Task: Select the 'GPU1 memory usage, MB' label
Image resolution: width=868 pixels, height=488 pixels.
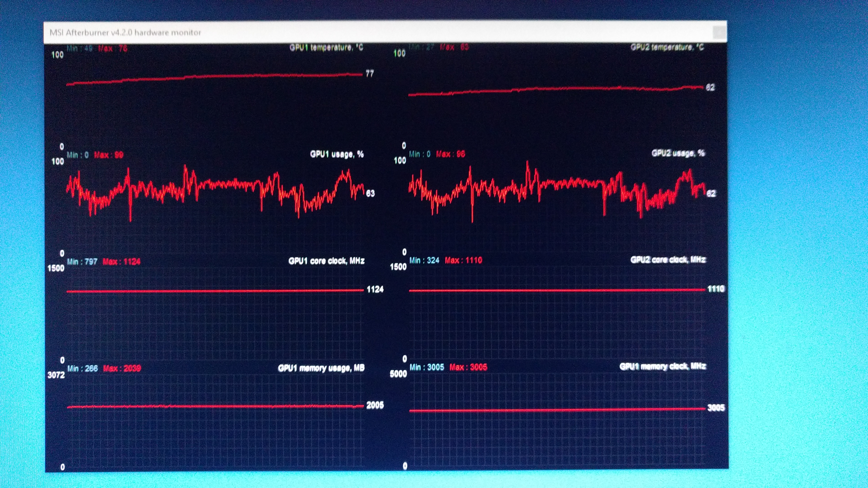Action: coord(321,368)
